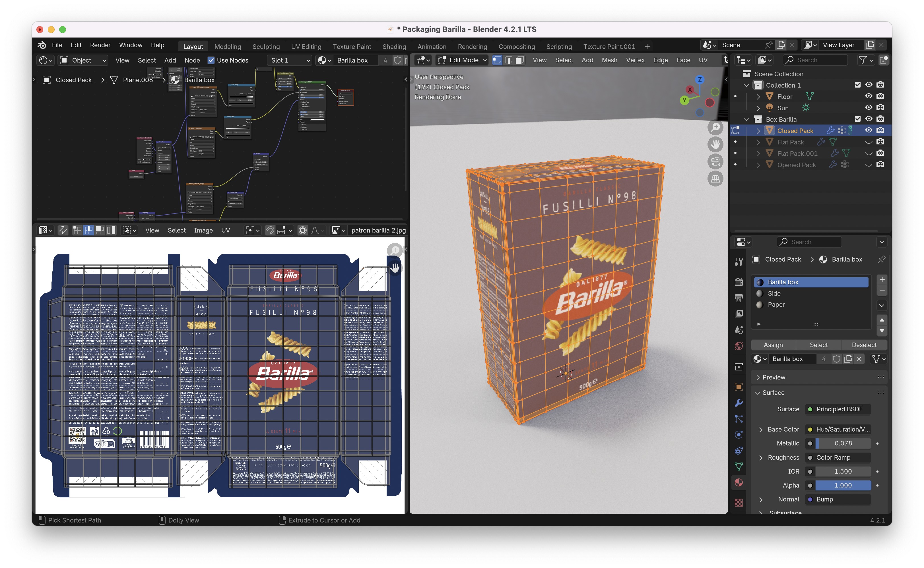Viewport: 924px width, 568px height.
Task: Open the Object Constraints properties tab
Action: [738, 450]
